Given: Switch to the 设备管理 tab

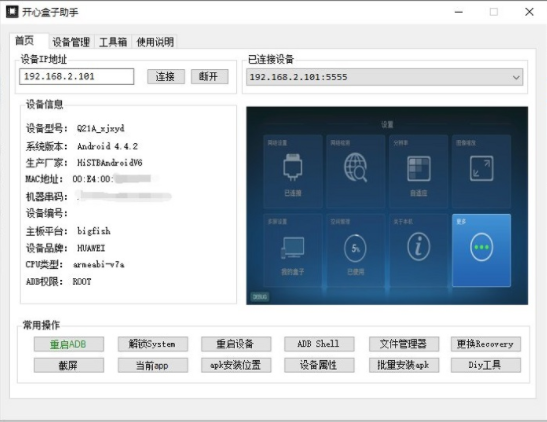Looking at the screenshot, I should click(71, 42).
